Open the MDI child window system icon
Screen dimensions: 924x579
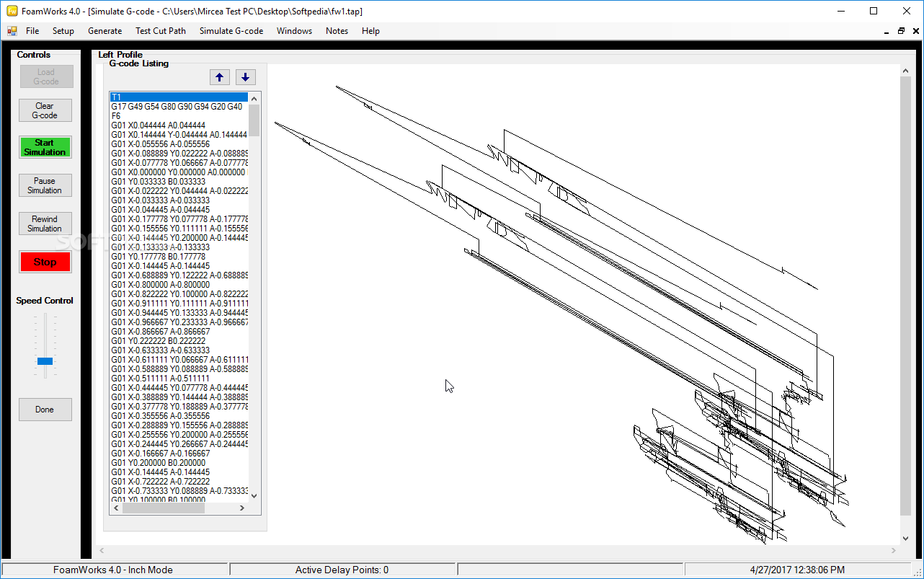click(x=12, y=31)
